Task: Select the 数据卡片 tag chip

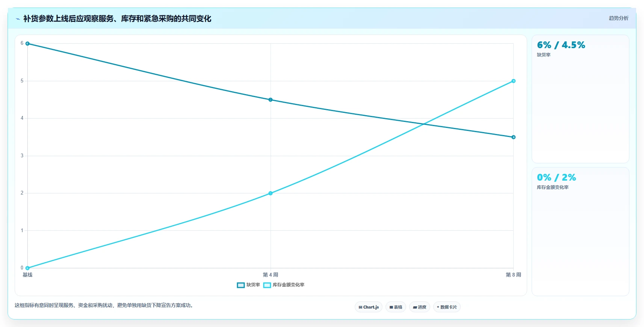Action: pyautogui.click(x=447, y=307)
